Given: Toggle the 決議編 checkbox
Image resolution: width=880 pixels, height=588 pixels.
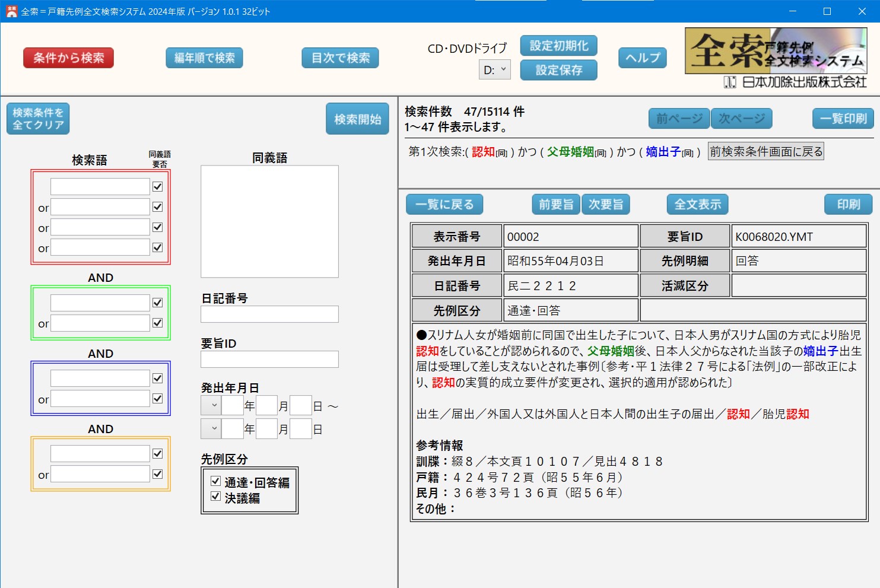Looking at the screenshot, I should (x=216, y=497).
